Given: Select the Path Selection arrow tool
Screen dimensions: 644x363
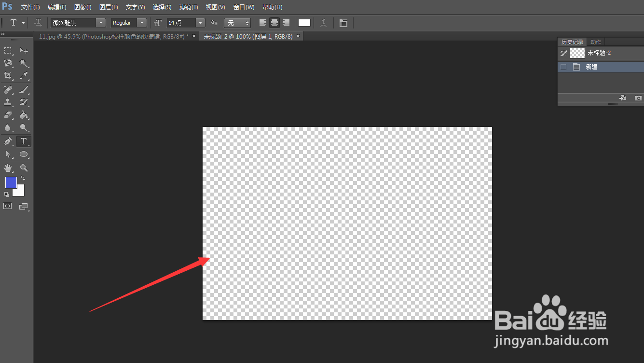Looking at the screenshot, I should [8, 154].
